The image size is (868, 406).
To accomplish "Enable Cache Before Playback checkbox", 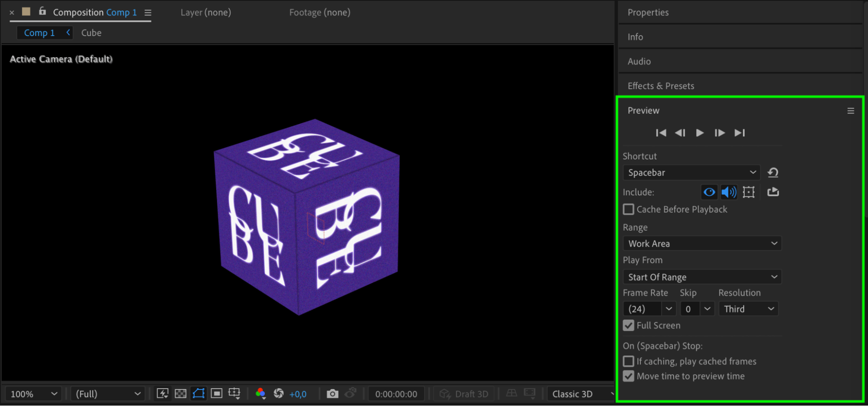I will pyautogui.click(x=628, y=209).
